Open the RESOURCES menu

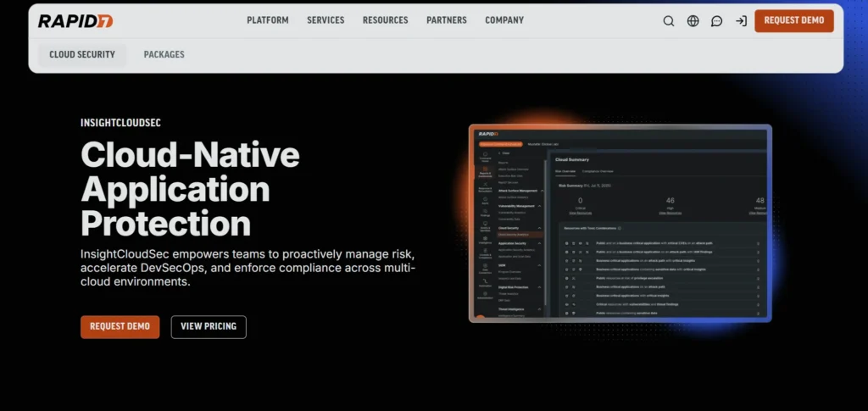(386, 20)
